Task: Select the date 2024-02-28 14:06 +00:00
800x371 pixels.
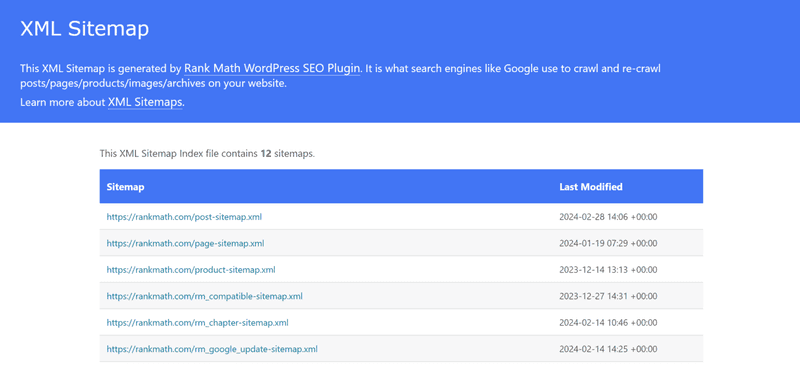Action: point(608,217)
